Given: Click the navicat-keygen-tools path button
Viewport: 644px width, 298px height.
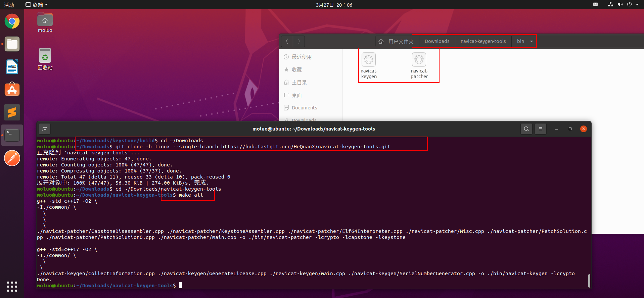Looking at the screenshot, I should [483, 41].
